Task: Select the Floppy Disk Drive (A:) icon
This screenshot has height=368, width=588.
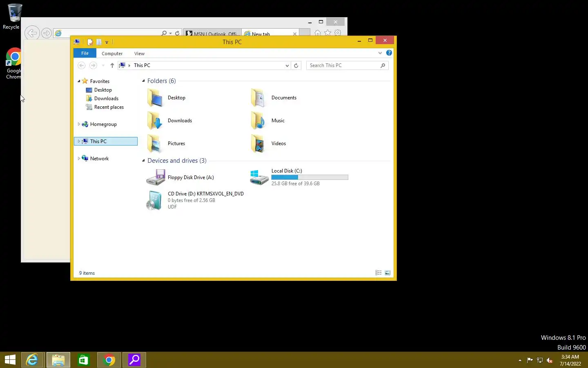Action: click(x=156, y=177)
